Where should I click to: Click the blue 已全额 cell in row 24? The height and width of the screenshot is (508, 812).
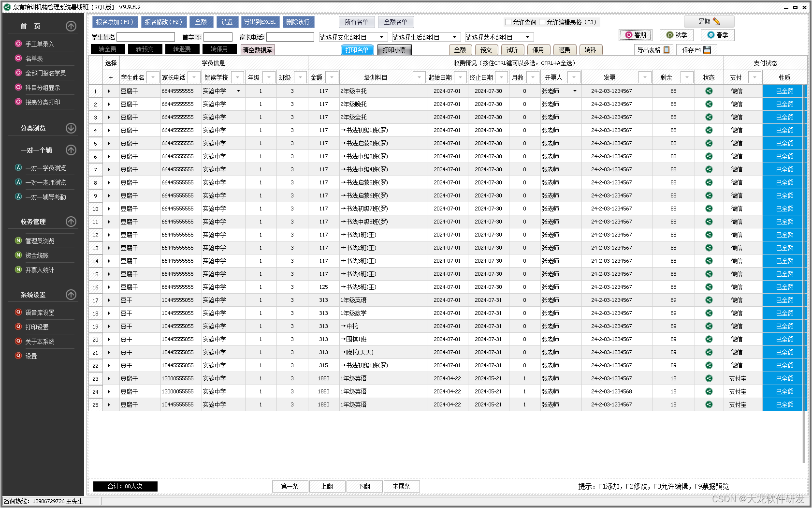(x=784, y=391)
